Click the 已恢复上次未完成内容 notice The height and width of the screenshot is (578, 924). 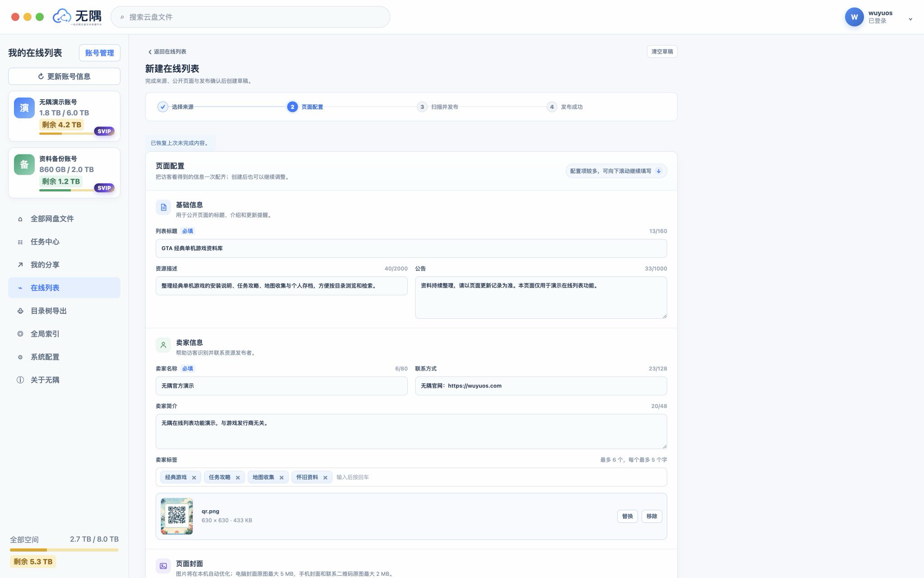point(180,143)
